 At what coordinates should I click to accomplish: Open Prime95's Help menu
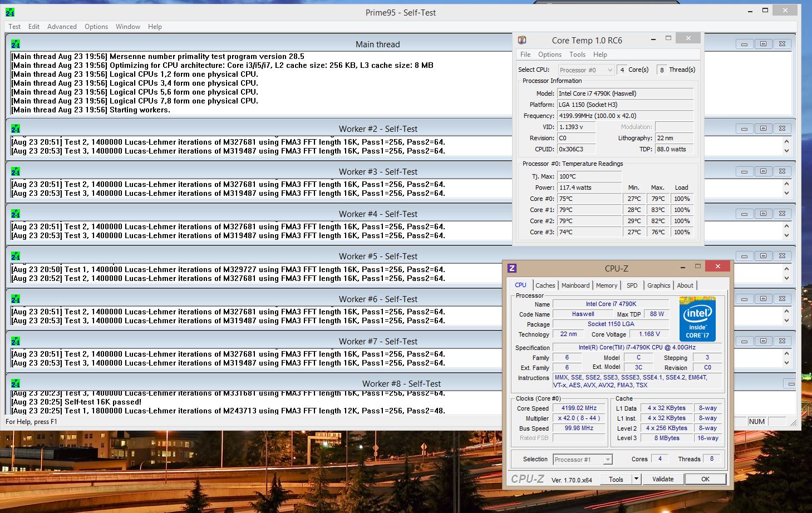(155, 27)
